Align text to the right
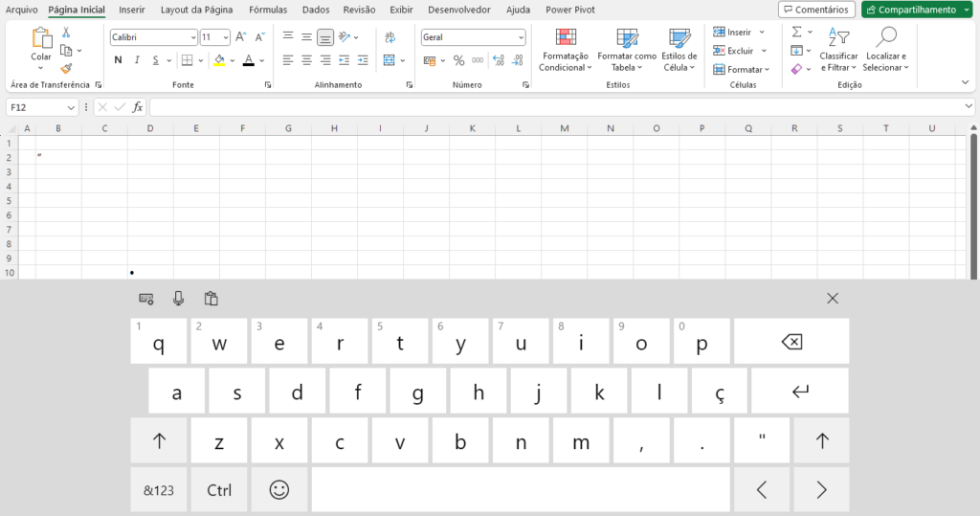 (x=325, y=60)
